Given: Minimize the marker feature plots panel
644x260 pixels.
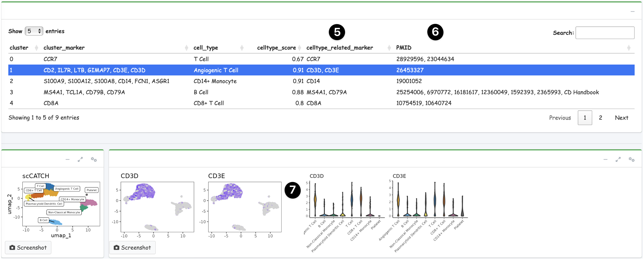Looking at the screenshot, I should click(605, 160).
